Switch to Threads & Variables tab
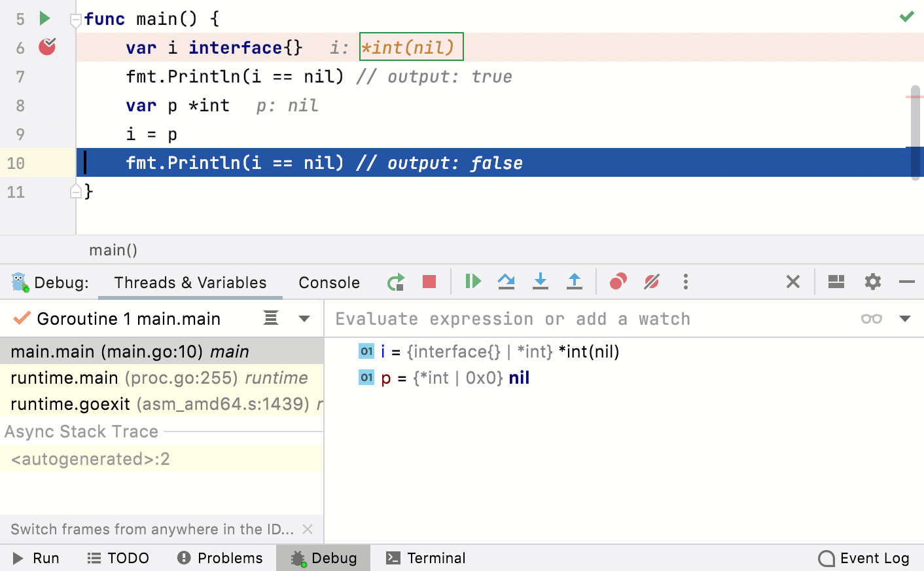Screen dimensions: 924x571 coord(190,282)
